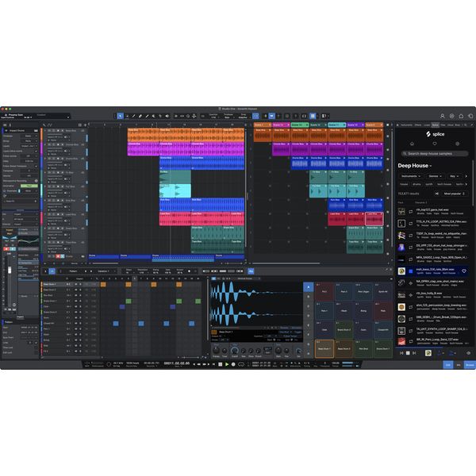The width and height of the screenshot is (476, 476).
Task: Switch to the Instruments browser tab
Action: tap(405, 125)
